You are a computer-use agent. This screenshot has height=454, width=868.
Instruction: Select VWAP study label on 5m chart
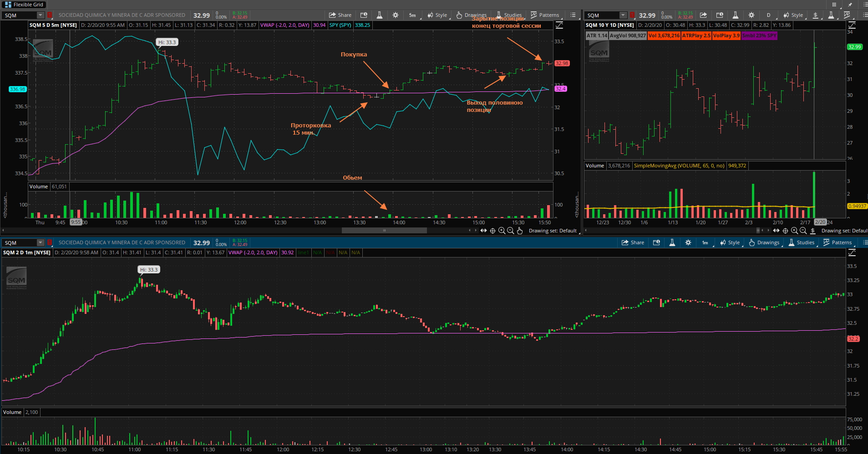pos(285,25)
